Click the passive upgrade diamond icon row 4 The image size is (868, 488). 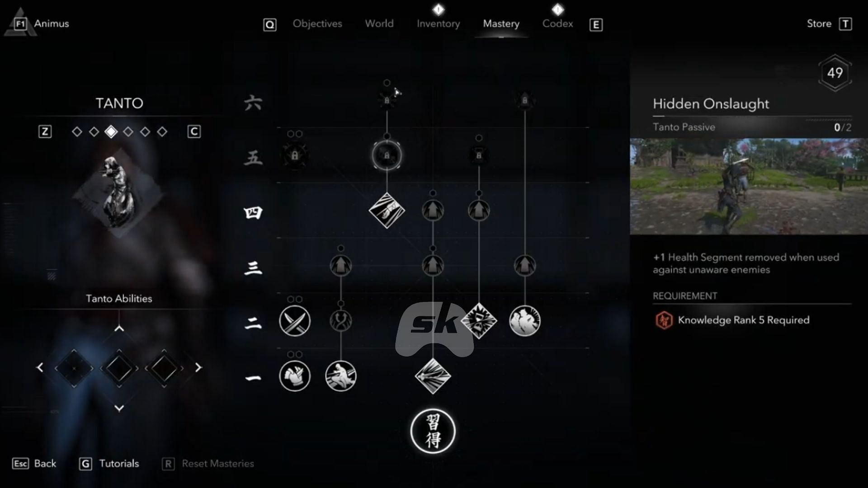(x=387, y=211)
